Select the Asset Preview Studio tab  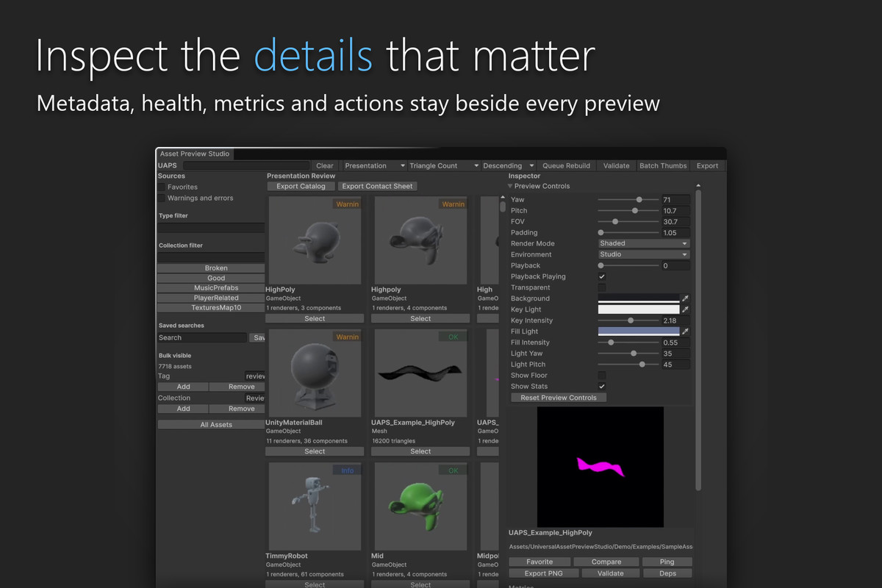pos(195,154)
